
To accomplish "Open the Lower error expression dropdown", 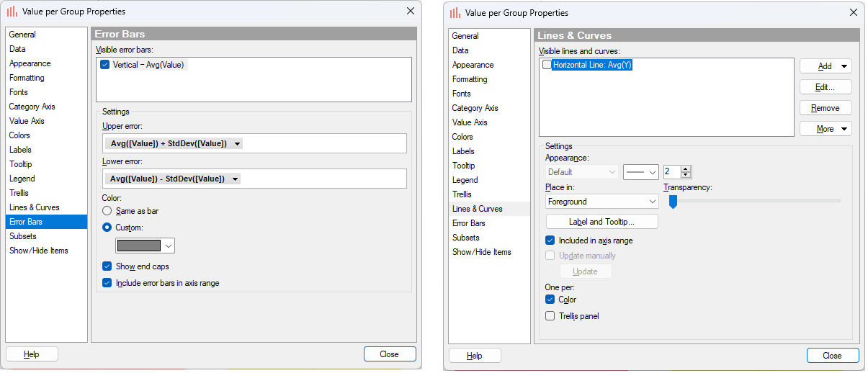I will 235,179.
